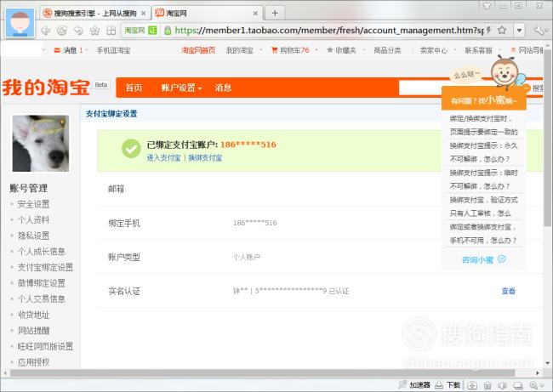Open 咨询小蜜 chat link

point(483,260)
